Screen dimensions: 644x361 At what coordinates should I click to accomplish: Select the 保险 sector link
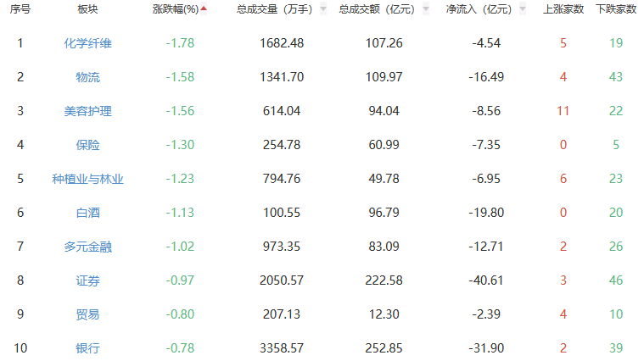coord(87,145)
